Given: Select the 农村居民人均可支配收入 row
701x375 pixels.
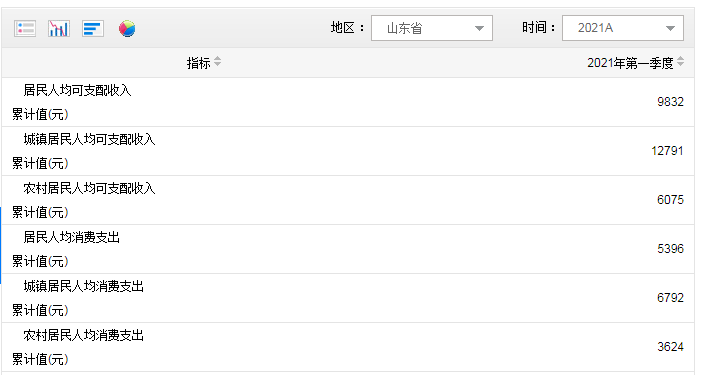Looking at the screenshot, I should coord(348,200).
